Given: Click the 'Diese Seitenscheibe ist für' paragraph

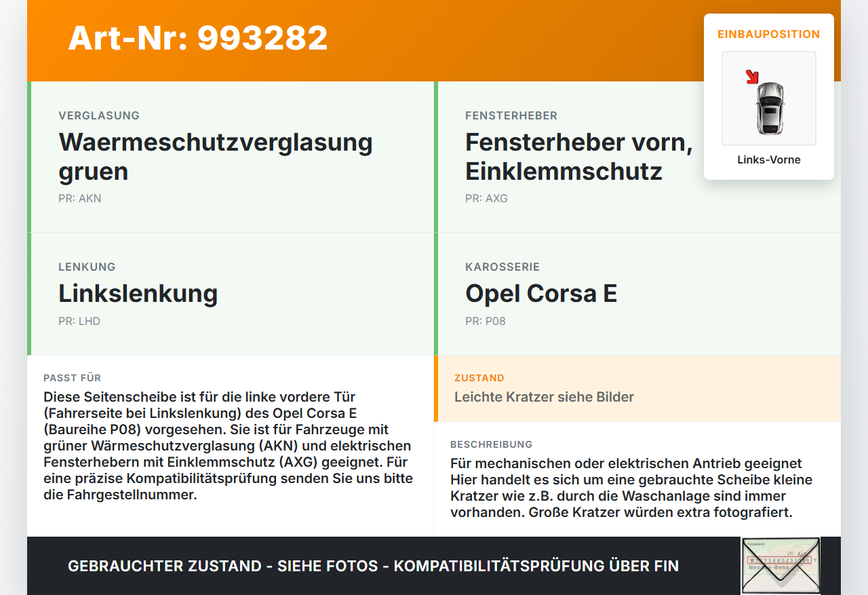Looking at the screenshot, I should (228, 446).
